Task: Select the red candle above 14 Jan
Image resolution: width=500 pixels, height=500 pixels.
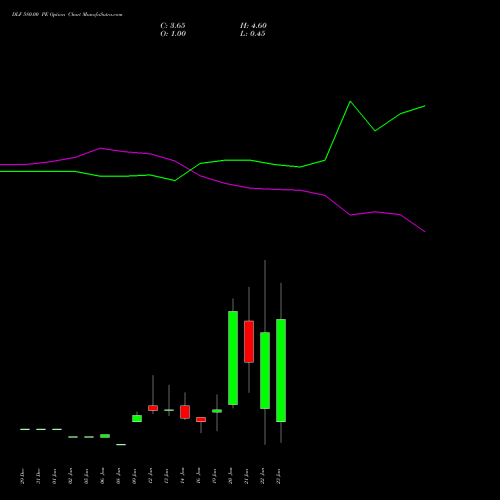Action: [185, 412]
